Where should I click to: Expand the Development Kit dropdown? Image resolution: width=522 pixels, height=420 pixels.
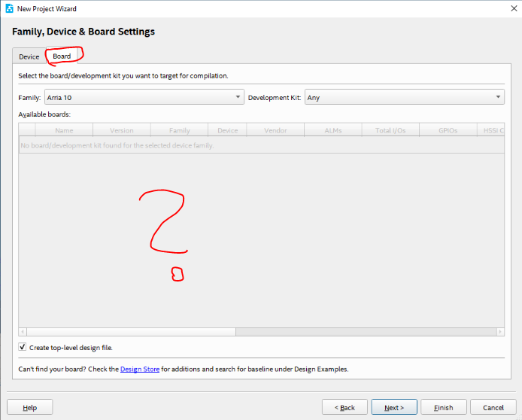point(405,97)
